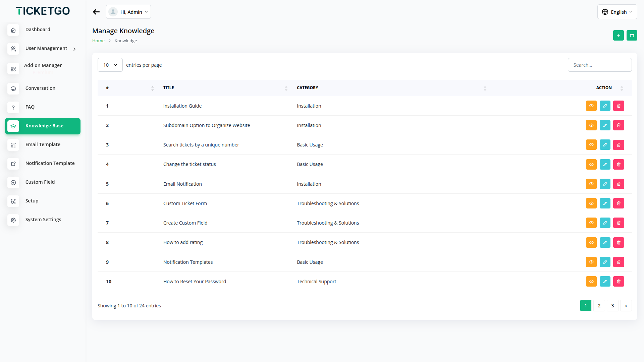Open the entries per page dropdown
The height and width of the screenshot is (362, 644).
point(110,65)
